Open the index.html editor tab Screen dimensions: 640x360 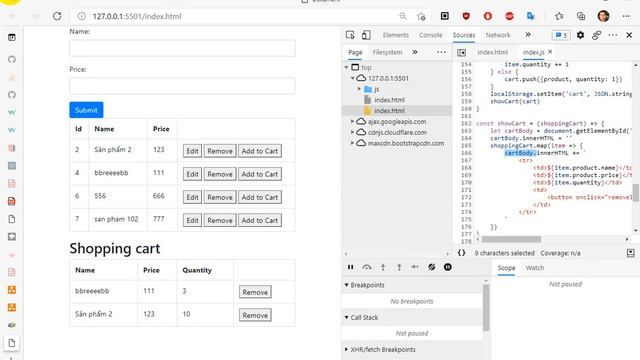493,52
